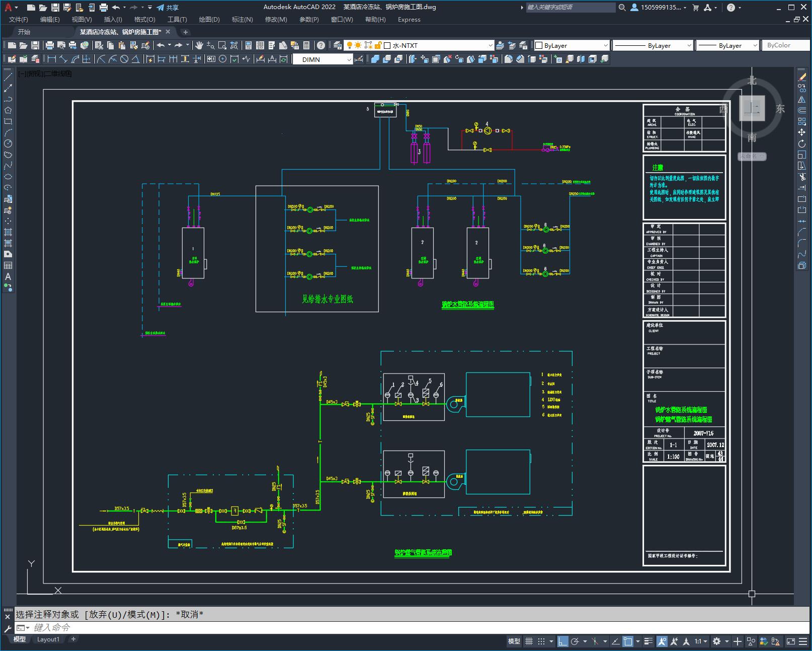Viewport: 812px width, 651px height.
Task: Toggle grid display in status bar
Action: click(529, 641)
